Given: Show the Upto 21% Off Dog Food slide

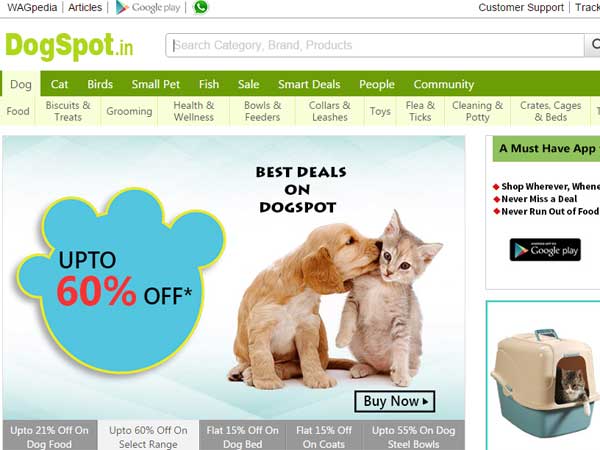Looking at the screenshot, I should (49, 437).
